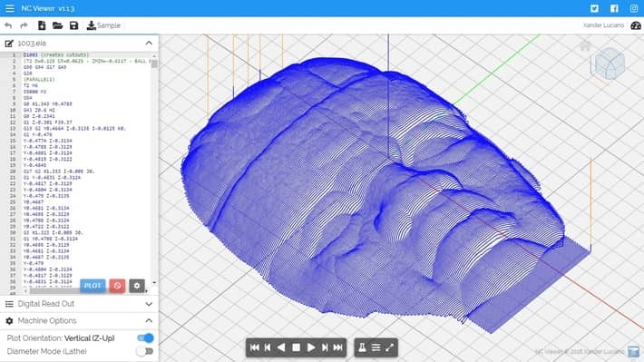The image size is (644, 362).
Task: Open the Instagram link icon
Action: (x=634, y=8)
